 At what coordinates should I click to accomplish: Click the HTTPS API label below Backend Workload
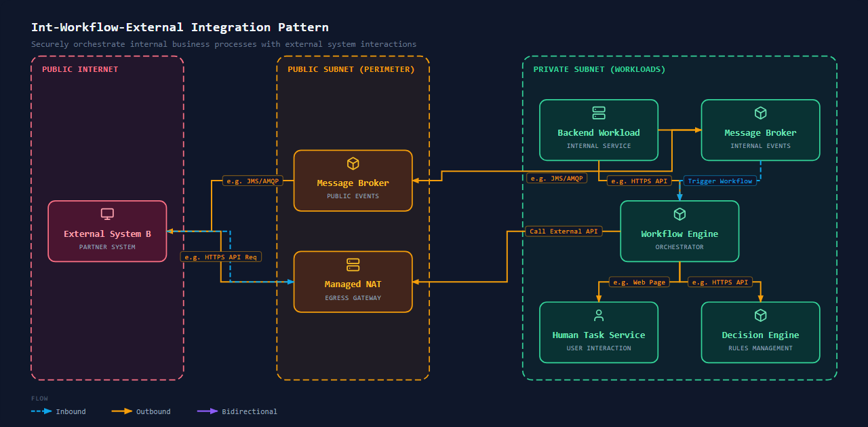point(639,181)
